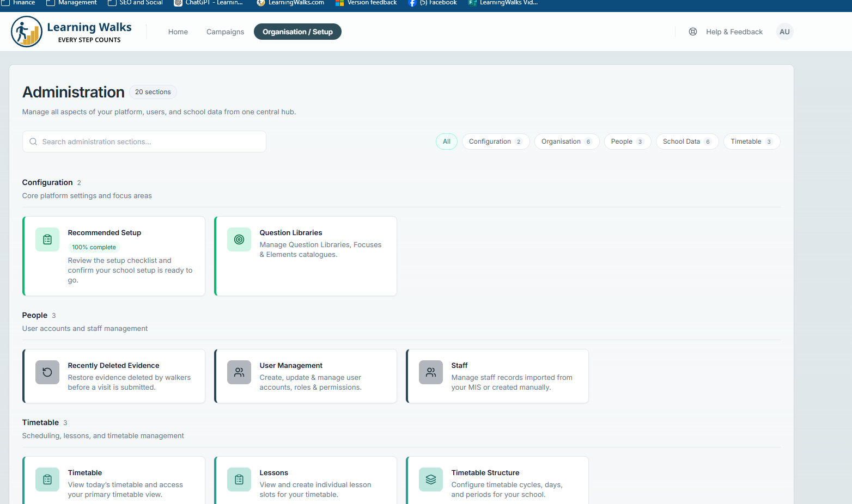Viewport: 852px width, 504px height.
Task: Click the Timetable section heading
Action: click(40, 422)
